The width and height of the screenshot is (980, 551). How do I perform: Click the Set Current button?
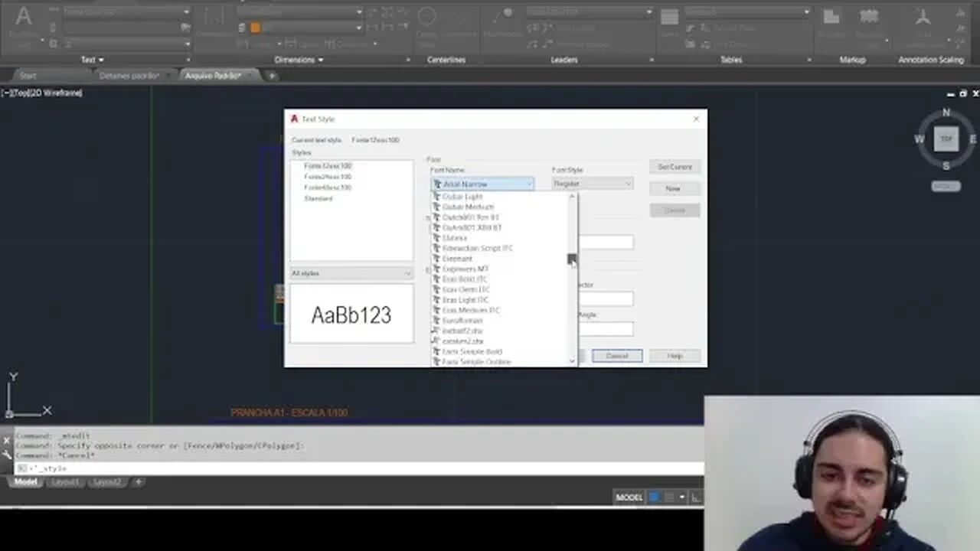675,167
